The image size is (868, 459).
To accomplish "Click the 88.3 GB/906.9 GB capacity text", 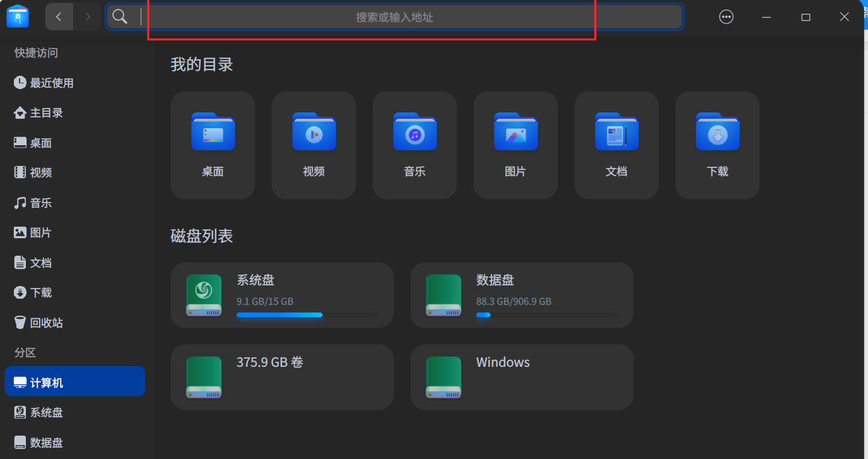I will point(514,301).
